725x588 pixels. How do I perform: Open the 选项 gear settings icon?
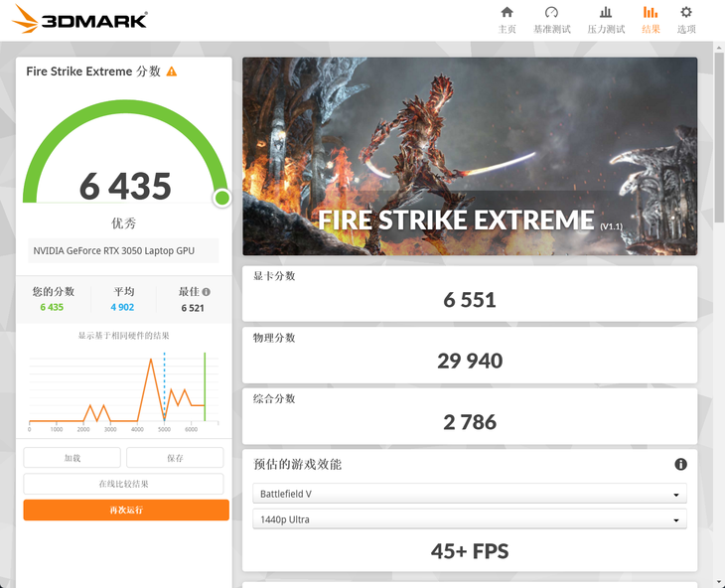[x=686, y=13]
